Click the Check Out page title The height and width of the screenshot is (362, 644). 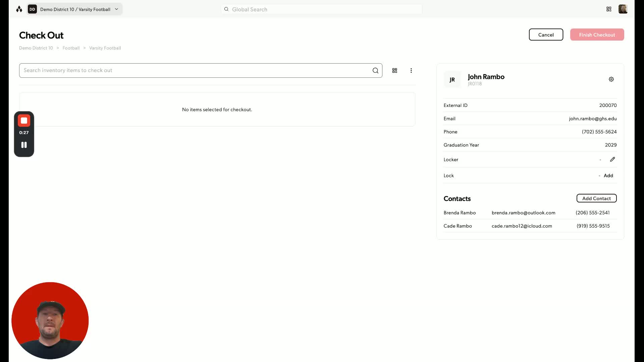[41, 35]
